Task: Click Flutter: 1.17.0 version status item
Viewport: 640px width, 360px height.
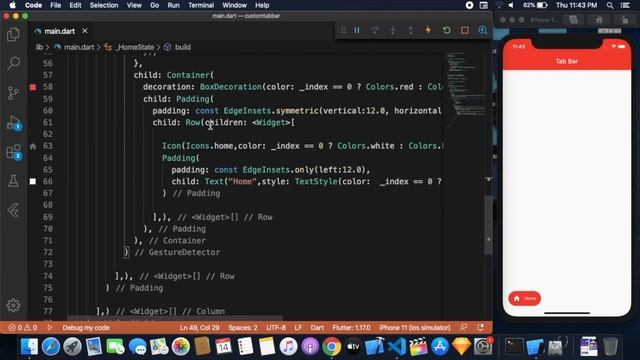Action: pos(351,327)
